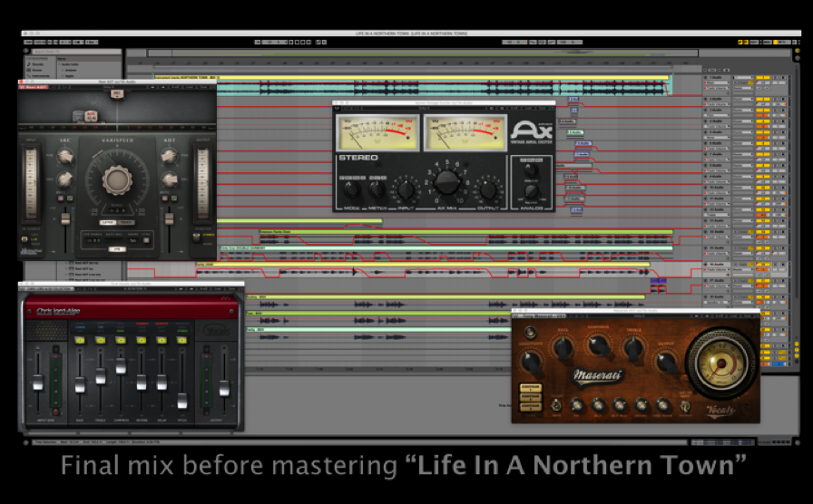This screenshot has width=813, height=504.
Task: Click the right VU meter in Aphex Exciter
Action: point(465,132)
